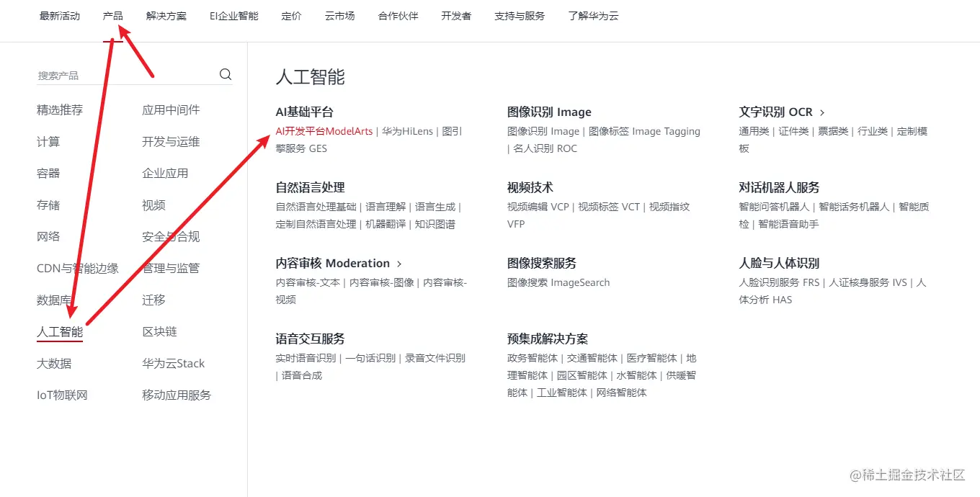Select the 人工智能 category
The width and height of the screenshot is (980, 497).
point(60,332)
